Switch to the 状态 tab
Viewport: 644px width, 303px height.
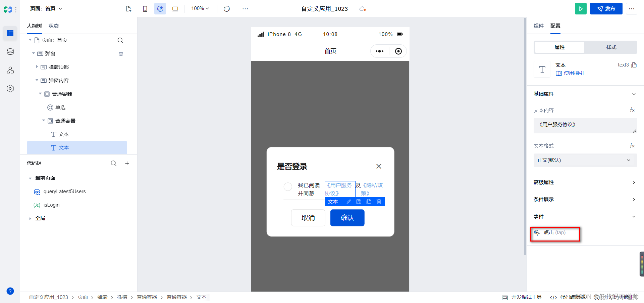[54, 26]
